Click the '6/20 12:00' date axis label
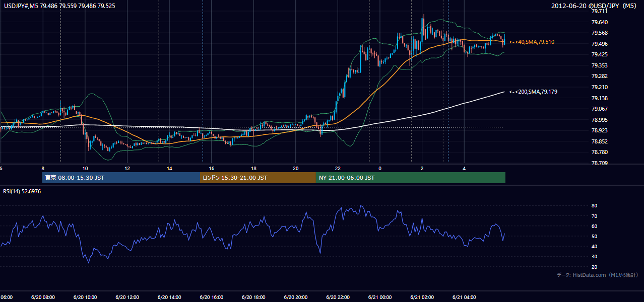644x302 pixels. point(127,297)
